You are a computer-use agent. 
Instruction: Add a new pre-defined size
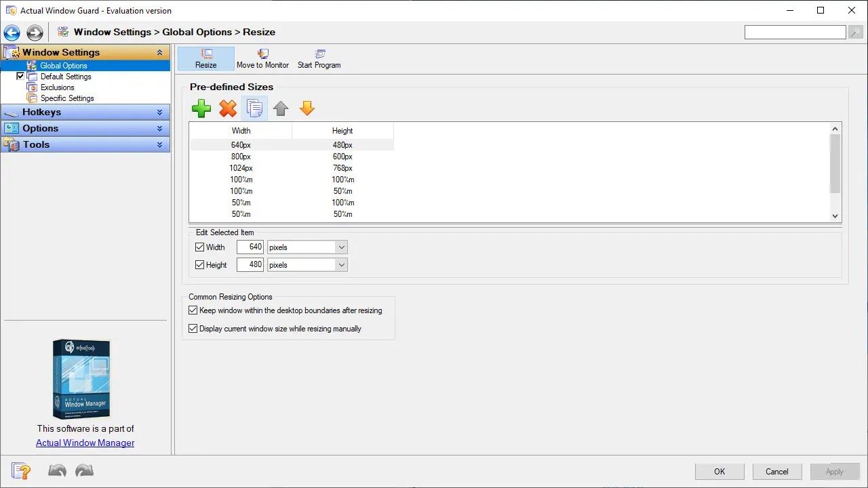[201, 108]
